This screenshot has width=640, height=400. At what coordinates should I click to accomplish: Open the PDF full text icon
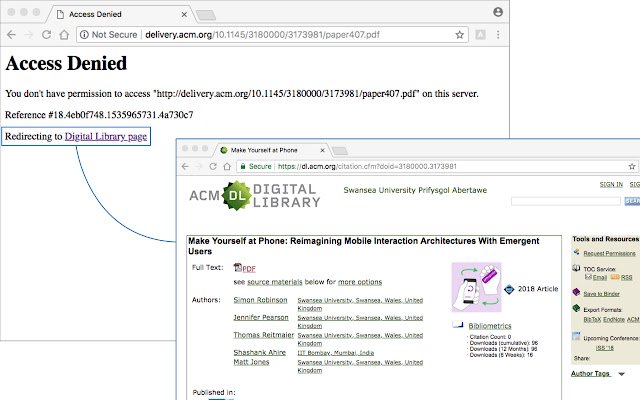[238, 267]
